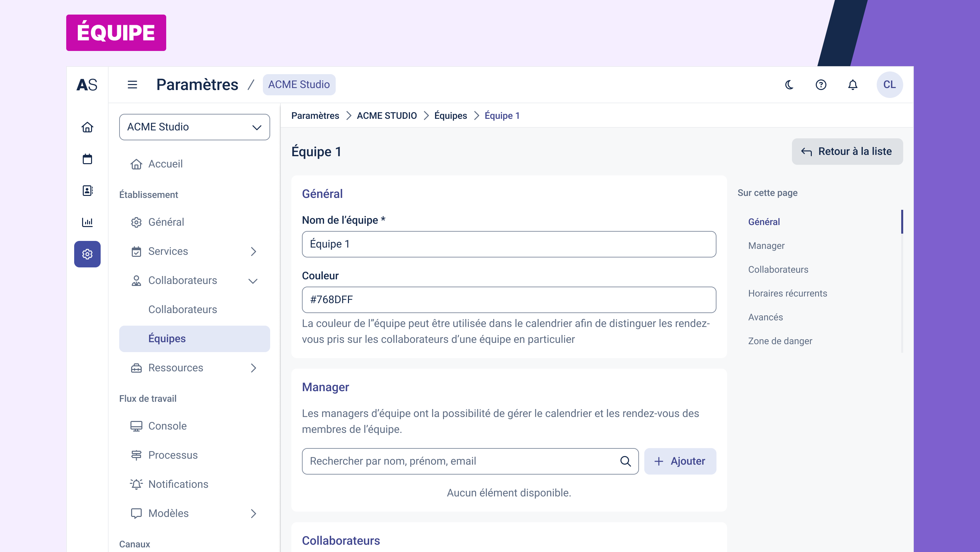Open notifications bell icon in header

(853, 84)
